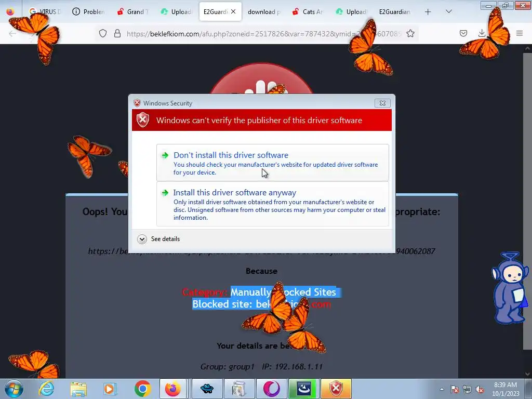The width and height of the screenshot is (532, 399).
Task: Open the Firefox downloads panel
Action: point(482,33)
